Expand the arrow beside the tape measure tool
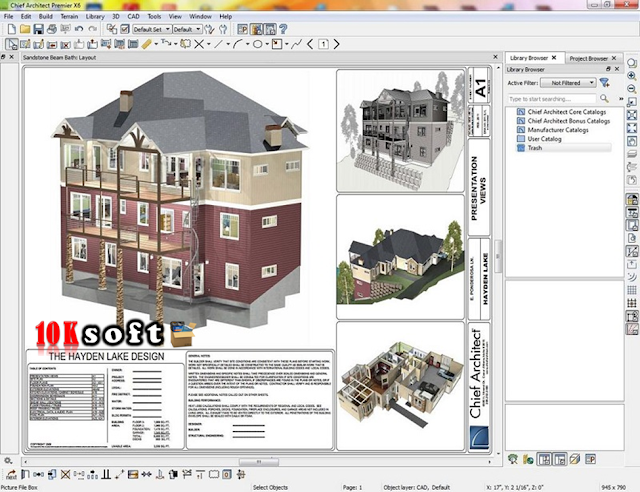The width and height of the screenshot is (640, 492). coord(156,45)
